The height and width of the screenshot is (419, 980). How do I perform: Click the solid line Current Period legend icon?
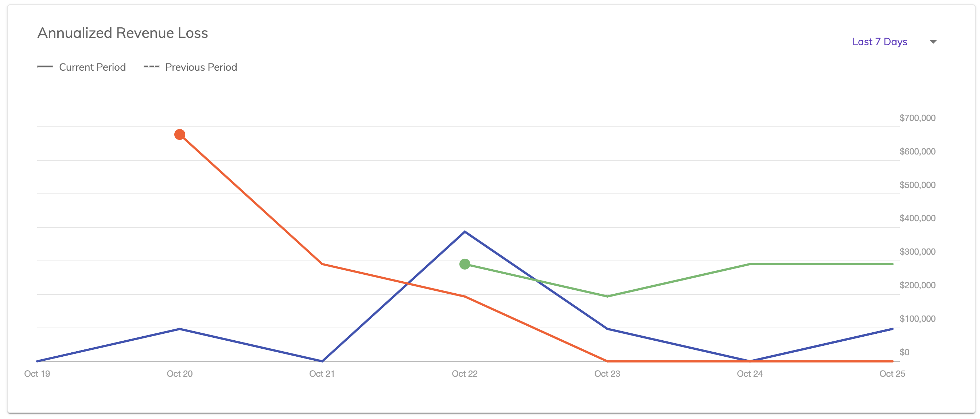pyautogui.click(x=45, y=67)
